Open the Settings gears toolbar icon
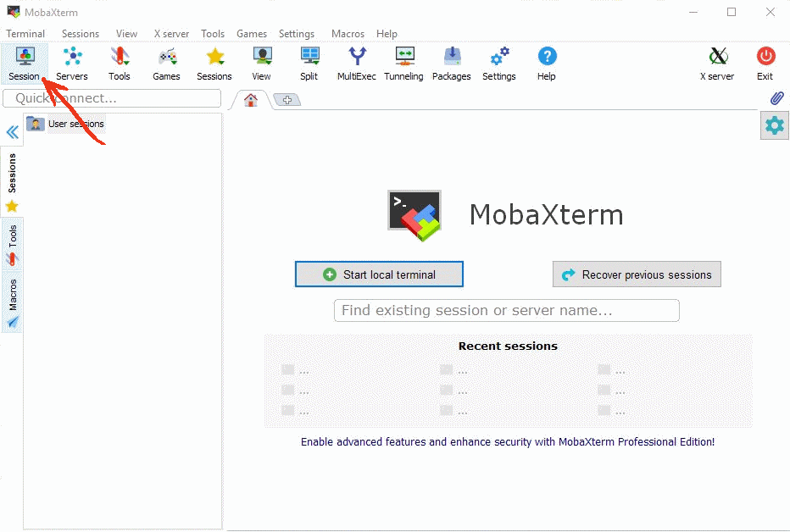Screen dimensions: 790x532 click(499, 64)
